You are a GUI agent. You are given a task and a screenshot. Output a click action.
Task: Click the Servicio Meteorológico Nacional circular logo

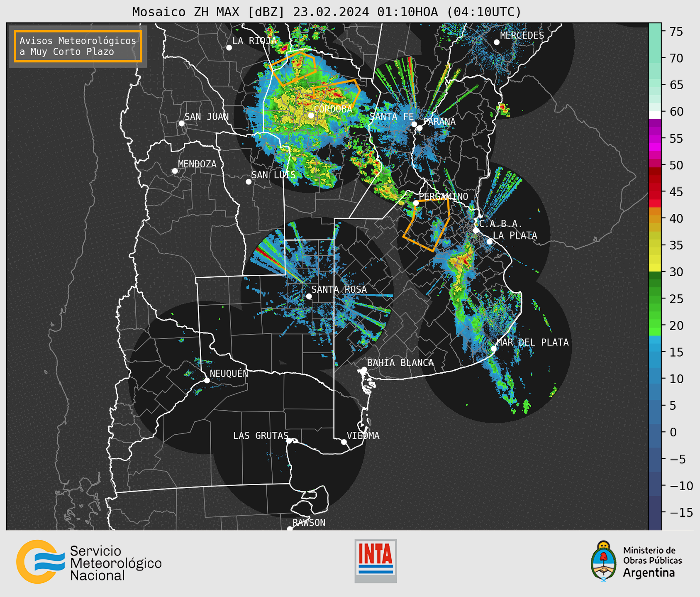click(x=40, y=562)
